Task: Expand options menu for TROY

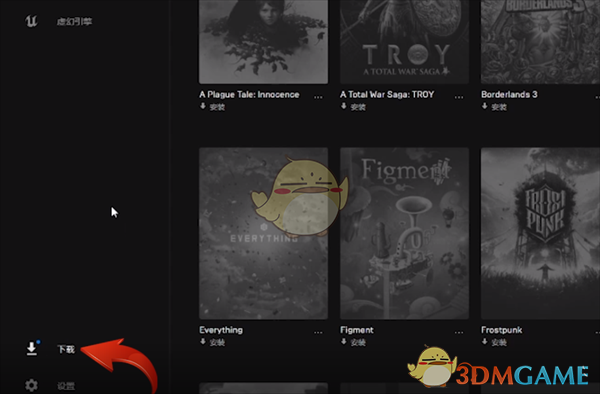Action: (459, 97)
